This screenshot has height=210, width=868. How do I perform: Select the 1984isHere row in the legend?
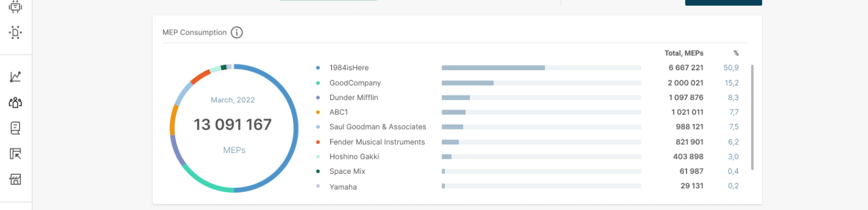[527, 68]
